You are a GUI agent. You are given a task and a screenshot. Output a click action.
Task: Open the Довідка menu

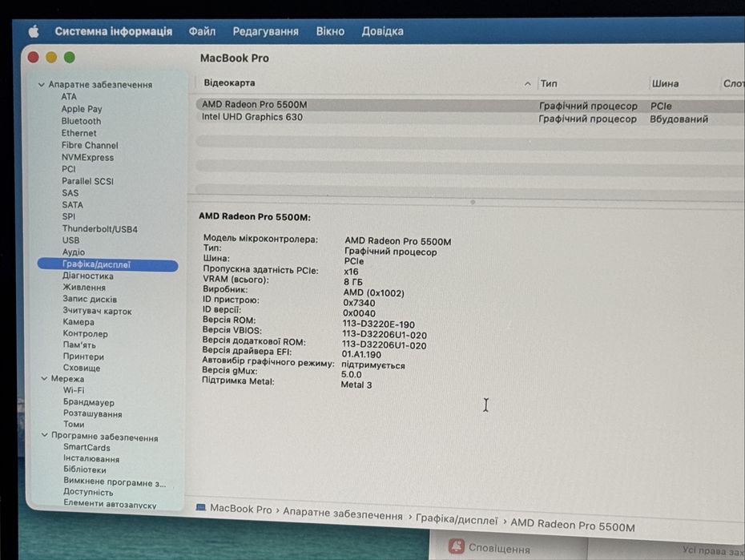(382, 31)
